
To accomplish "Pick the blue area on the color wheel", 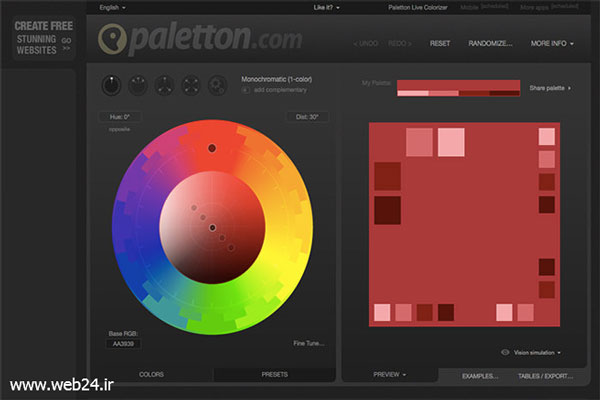I will [134, 255].
